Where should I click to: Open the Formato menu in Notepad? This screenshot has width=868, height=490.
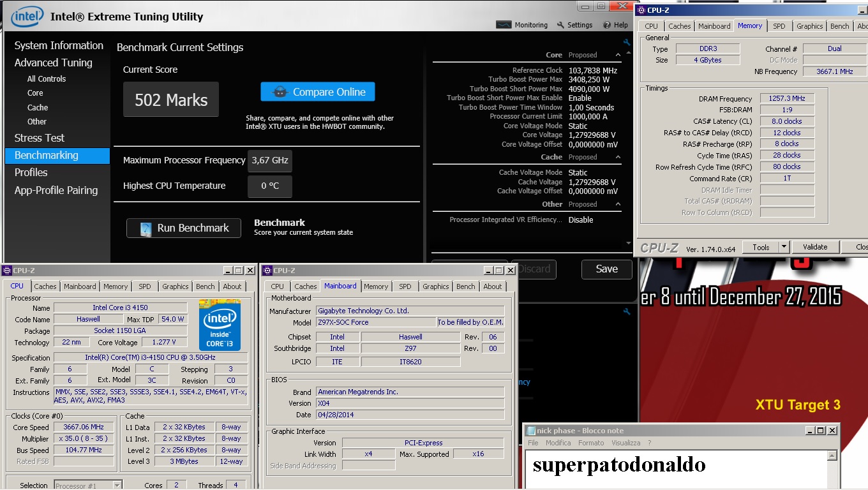(591, 443)
